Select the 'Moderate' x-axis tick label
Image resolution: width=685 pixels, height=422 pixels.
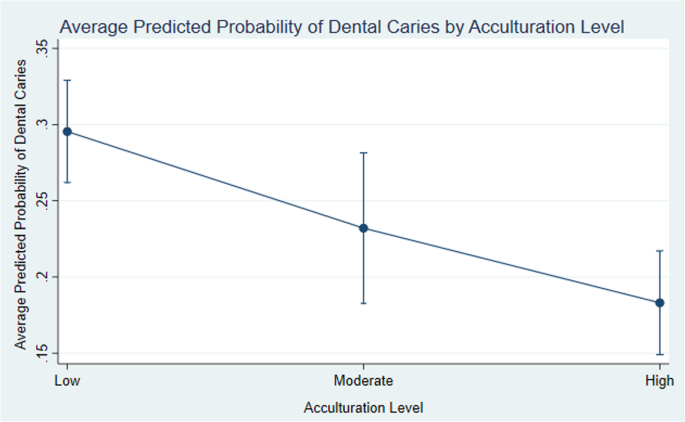tap(364, 381)
